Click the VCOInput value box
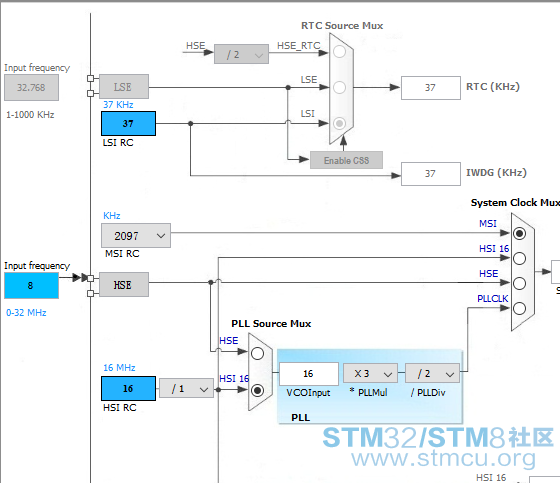The height and width of the screenshot is (483, 560). [x=309, y=374]
